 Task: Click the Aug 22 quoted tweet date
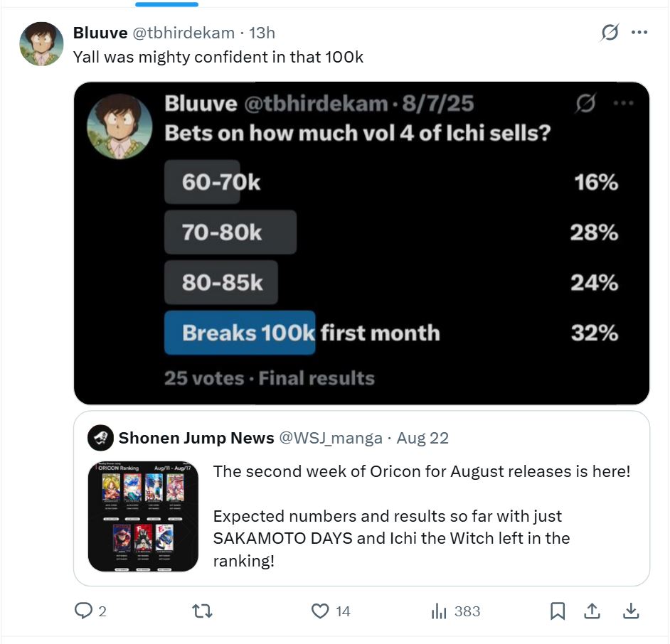click(x=422, y=438)
